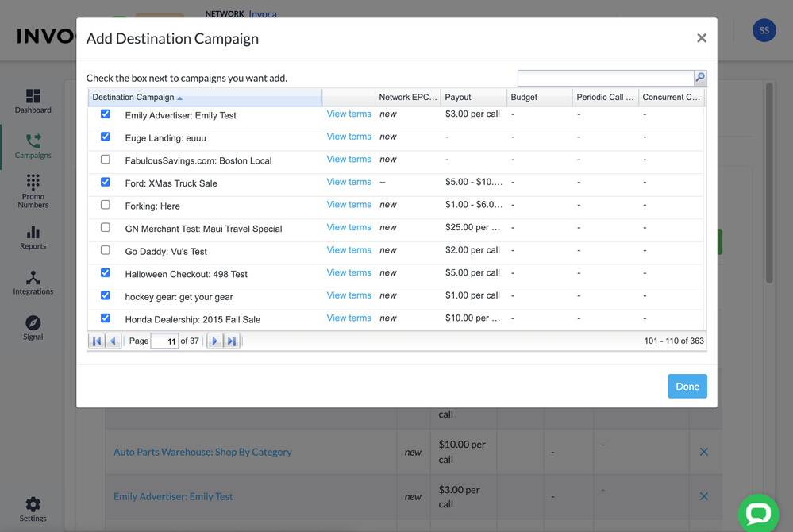The image size is (793, 532).
Task: Open the live chat widget
Action: pyautogui.click(x=758, y=513)
